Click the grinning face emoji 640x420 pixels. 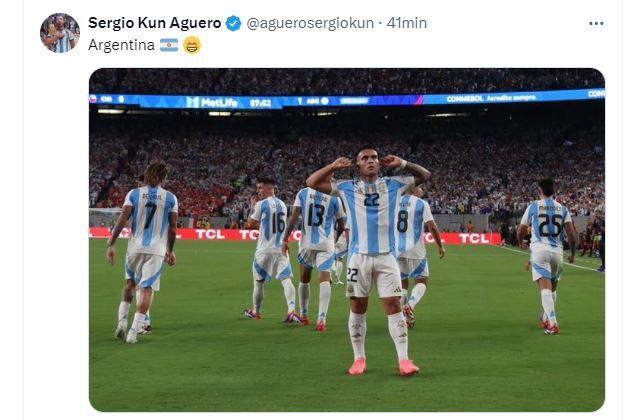pos(192,45)
